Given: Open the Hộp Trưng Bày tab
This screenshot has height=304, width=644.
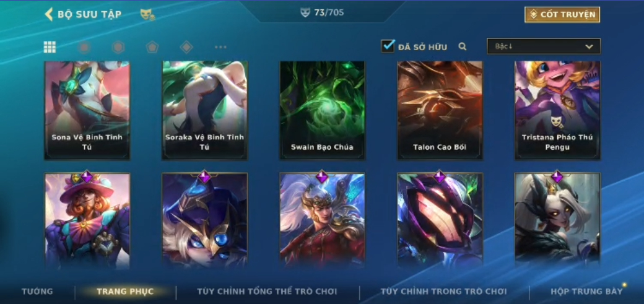Looking at the screenshot, I should click(x=586, y=291).
